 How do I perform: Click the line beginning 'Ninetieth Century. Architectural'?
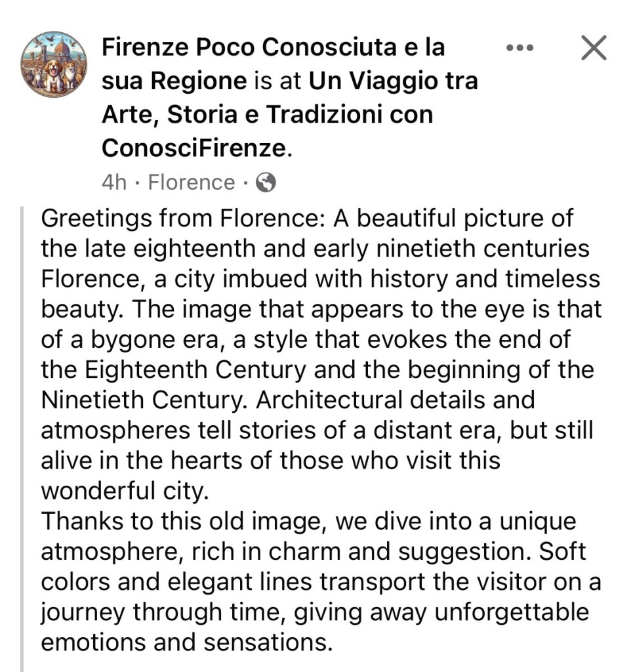pyautogui.click(x=287, y=399)
